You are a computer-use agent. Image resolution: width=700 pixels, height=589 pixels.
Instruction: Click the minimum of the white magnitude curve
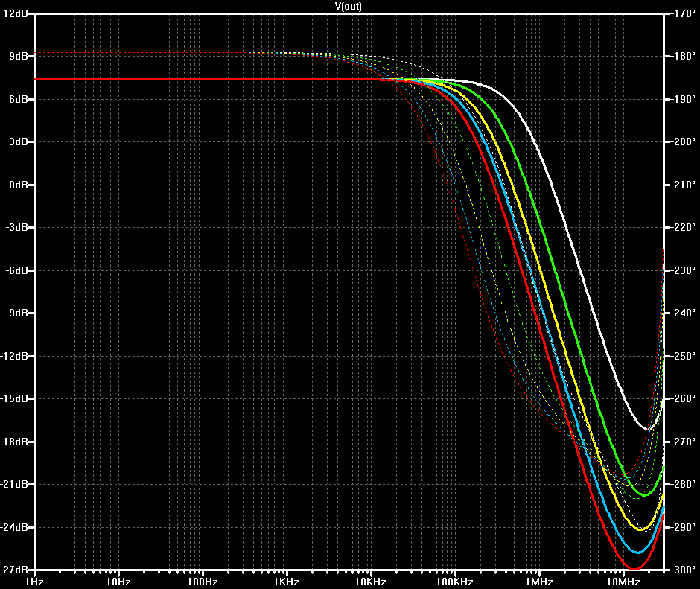[x=648, y=429]
